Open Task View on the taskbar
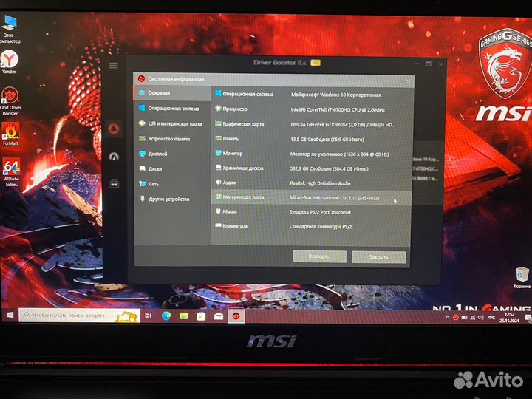 coord(149,316)
